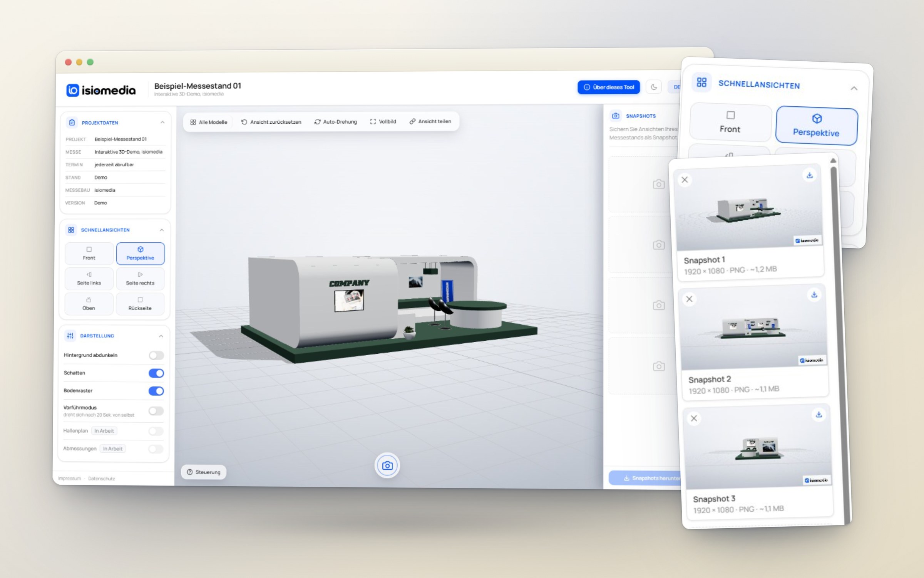This screenshot has height=578, width=924.
Task: Click the 'In Arbeit' badge beside Abmessungen
Action: pos(112,449)
